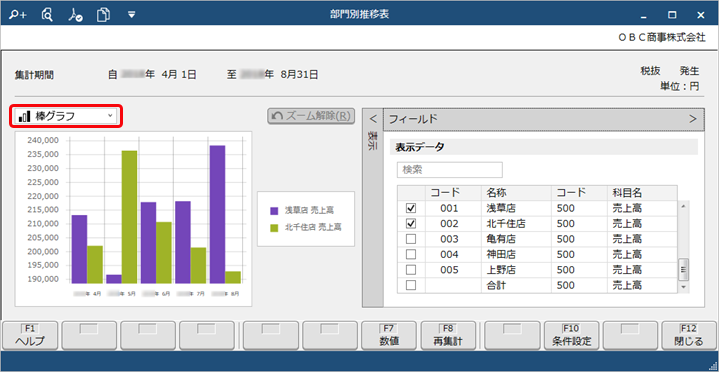This screenshot has width=719, height=372.
Task: Select the vertical 表示 tab
Action: 373,141
